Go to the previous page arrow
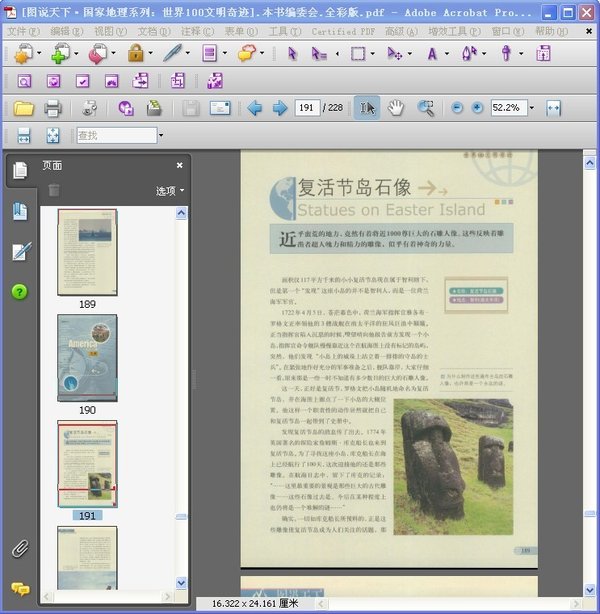This screenshot has height=614, width=600. point(254,108)
